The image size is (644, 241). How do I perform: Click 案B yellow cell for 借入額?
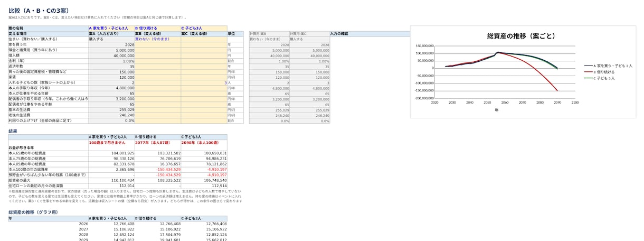pos(158,55)
